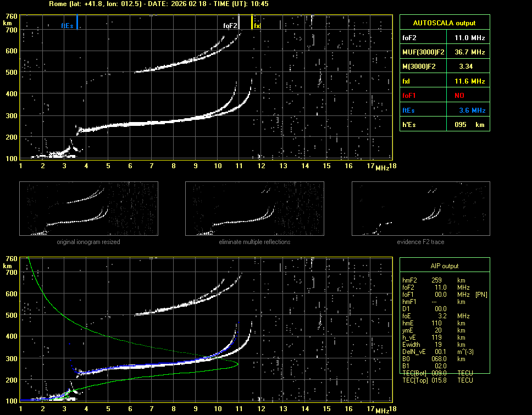Open the evidence F2 trace thumbnail
Image resolution: width=532 pixels, height=415 pixels.
pos(420,209)
